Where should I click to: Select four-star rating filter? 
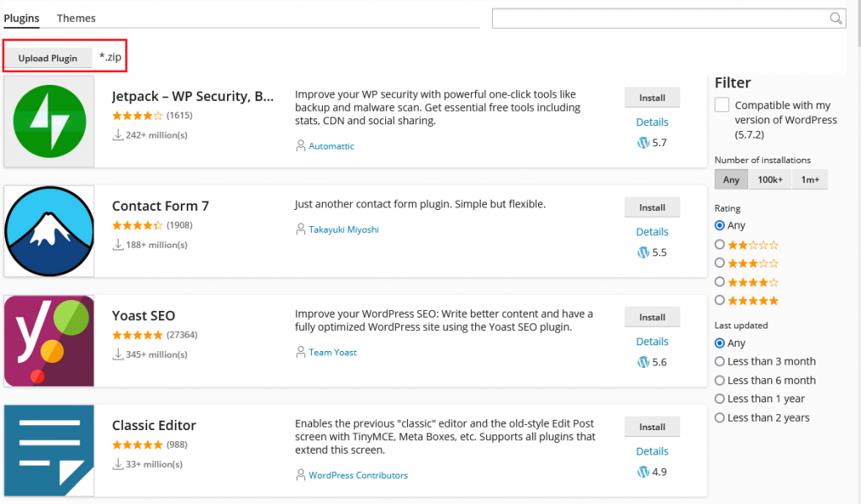tap(720, 282)
